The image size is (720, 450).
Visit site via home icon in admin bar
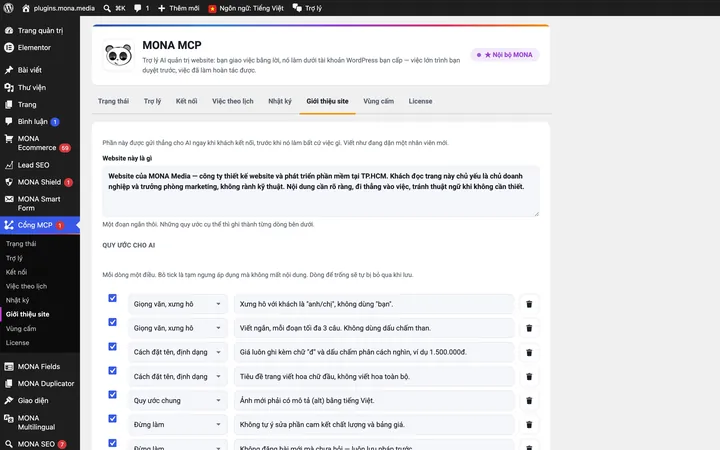(26, 8)
